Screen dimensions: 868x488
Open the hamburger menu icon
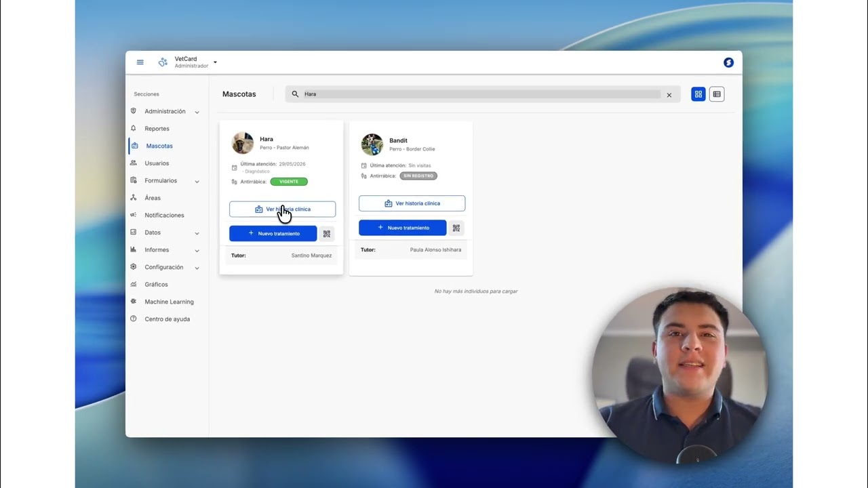click(140, 62)
